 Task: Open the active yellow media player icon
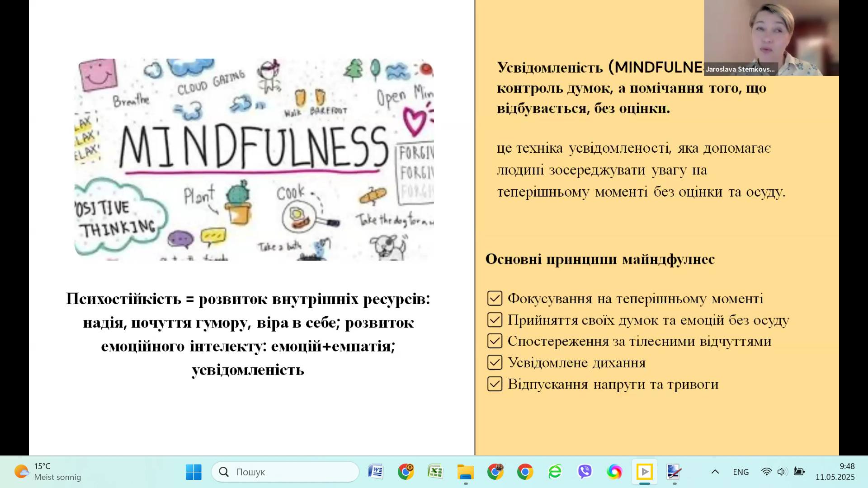pos(644,472)
